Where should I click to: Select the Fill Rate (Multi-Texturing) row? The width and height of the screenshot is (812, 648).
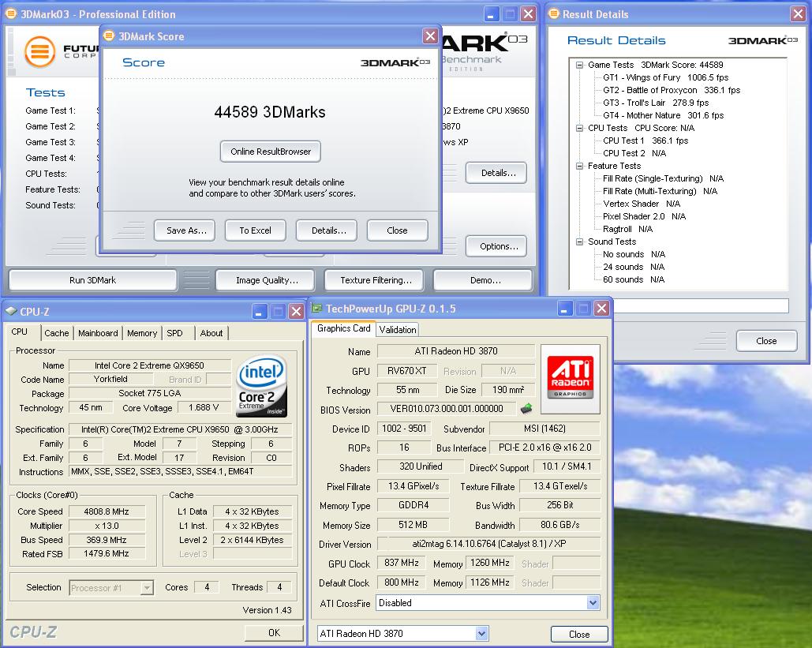pyautogui.click(x=660, y=191)
